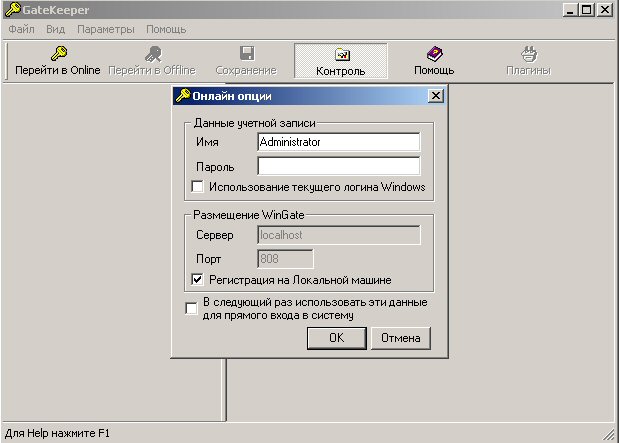
Task: Click the Перейти в Offline toolbar icon
Action: pos(153,54)
